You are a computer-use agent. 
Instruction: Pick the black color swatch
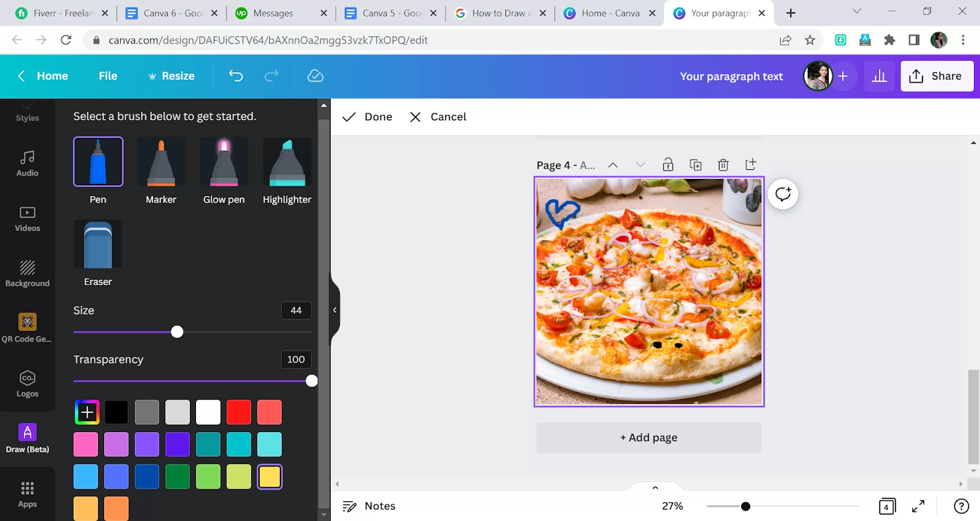[x=116, y=412]
